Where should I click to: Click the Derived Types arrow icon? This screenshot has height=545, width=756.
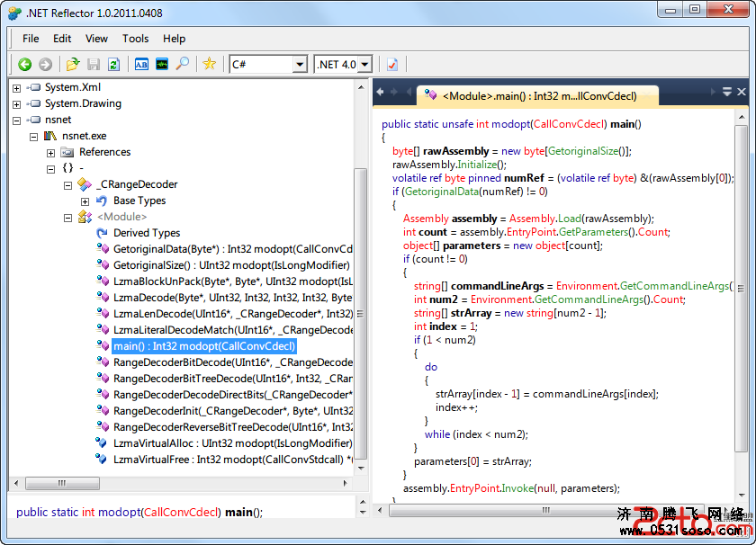tap(102, 233)
